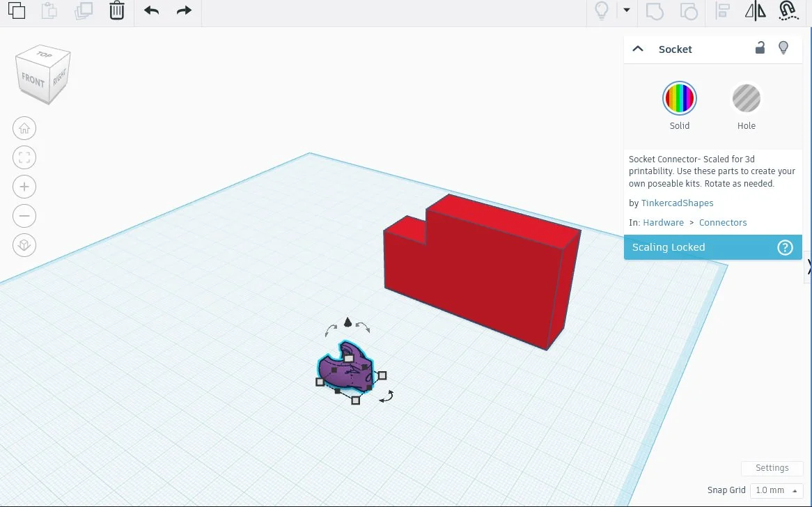Click the TOP face of view cube
The width and height of the screenshot is (812, 507).
click(x=44, y=54)
